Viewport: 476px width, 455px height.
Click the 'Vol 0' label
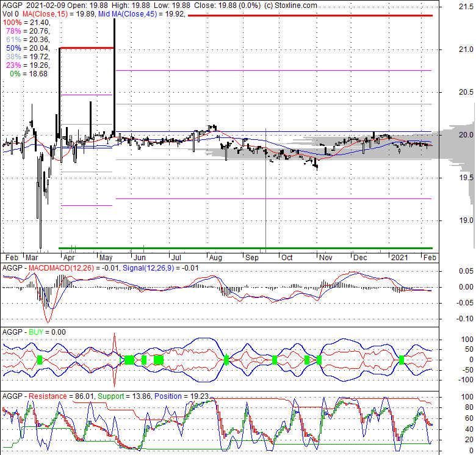pyautogui.click(x=10, y=14)
